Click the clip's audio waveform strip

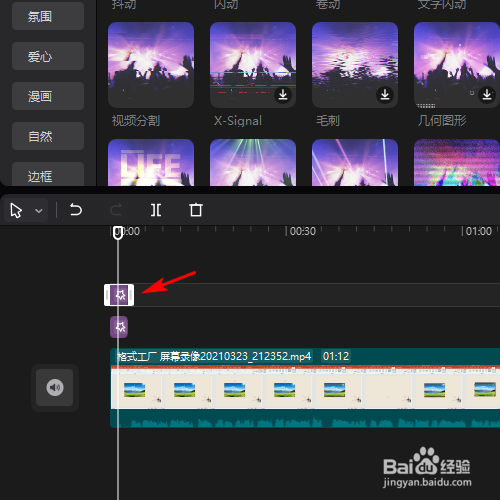(305, 419)
